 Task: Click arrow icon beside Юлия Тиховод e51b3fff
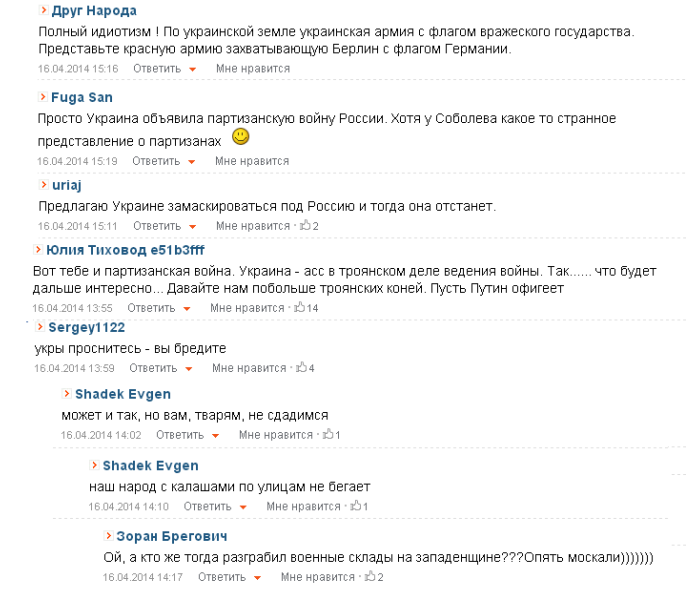pyautogui.click(x=38, y=249)
